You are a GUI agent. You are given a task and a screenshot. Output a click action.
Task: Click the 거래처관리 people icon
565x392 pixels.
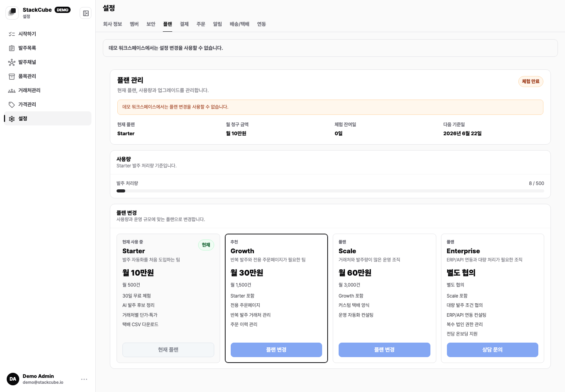point(12,91)
